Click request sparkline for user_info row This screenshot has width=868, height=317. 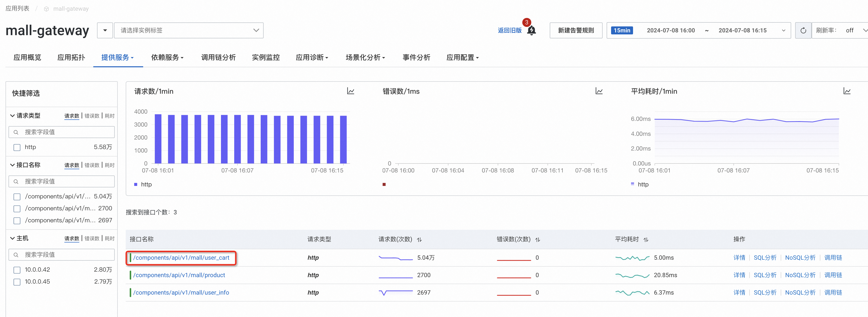coord(396,293)
